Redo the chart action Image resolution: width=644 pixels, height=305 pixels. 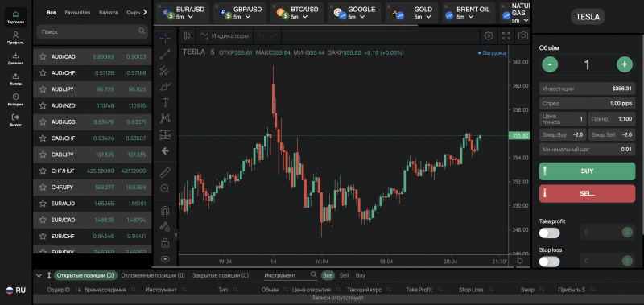pos(274,35)
